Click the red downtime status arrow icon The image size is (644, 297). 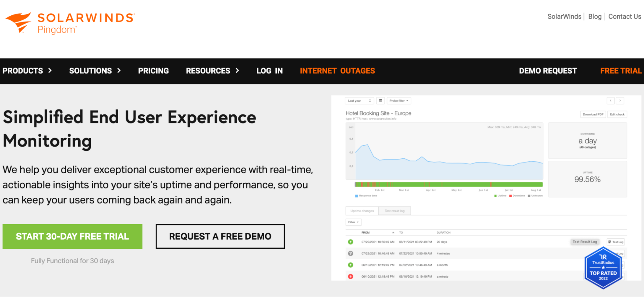(x=351, y=276)
